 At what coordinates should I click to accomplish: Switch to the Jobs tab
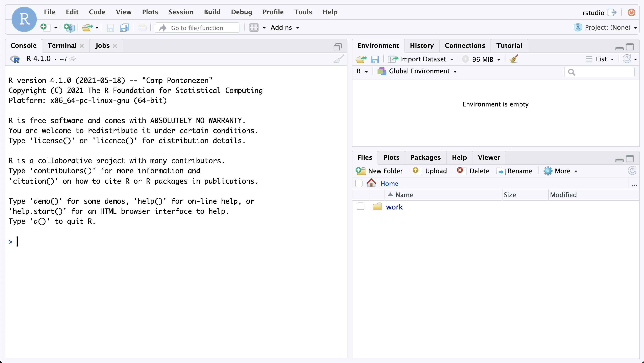[102, 46]
